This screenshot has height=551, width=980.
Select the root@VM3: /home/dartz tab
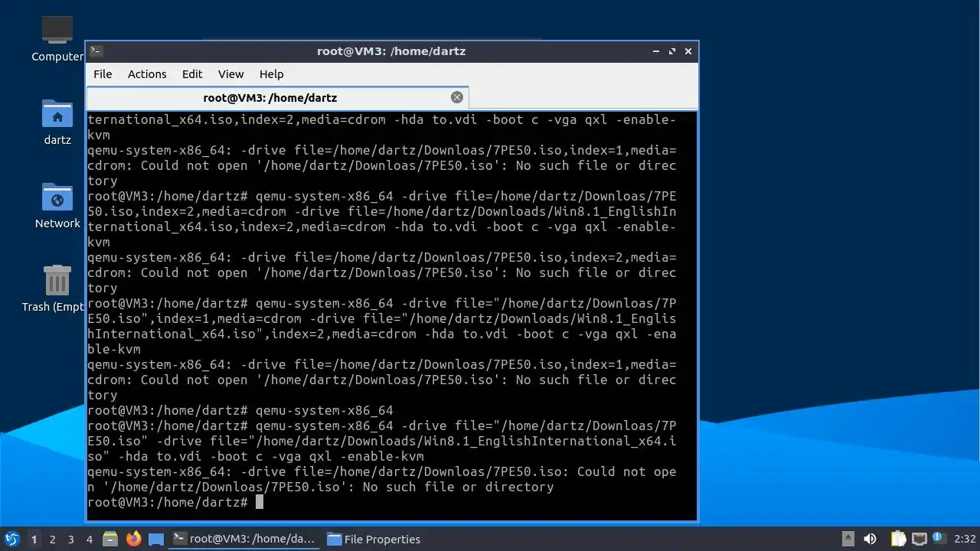click(277, 97)
